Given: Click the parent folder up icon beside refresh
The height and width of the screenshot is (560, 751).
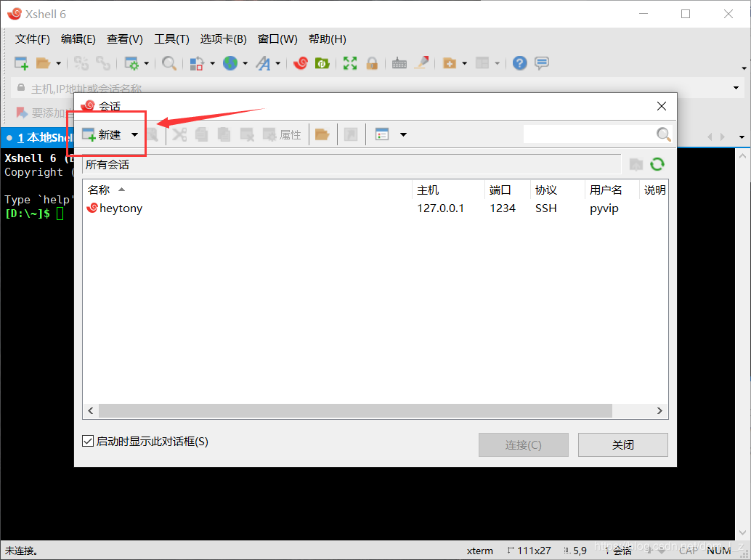Looking at the screenshot, I should tap(636, 164).
